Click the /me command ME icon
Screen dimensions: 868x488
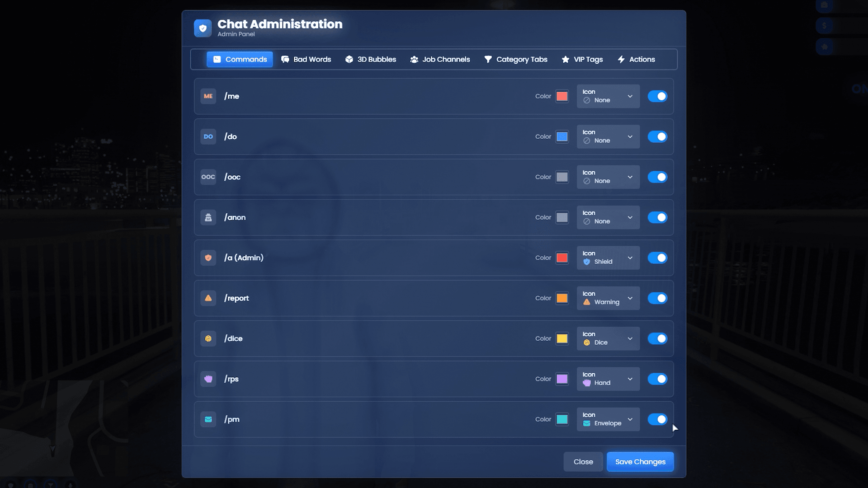(208, 96)
